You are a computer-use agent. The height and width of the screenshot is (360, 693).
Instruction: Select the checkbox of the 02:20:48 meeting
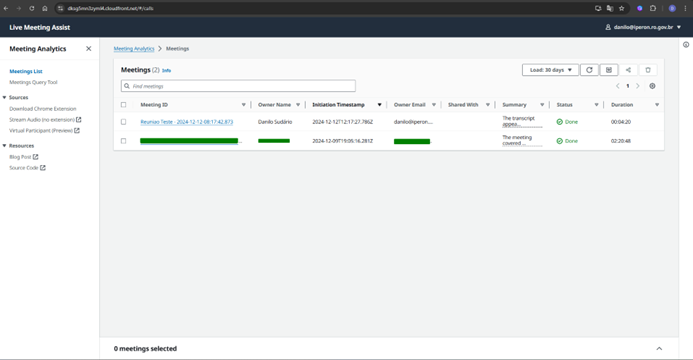(123, 141)
